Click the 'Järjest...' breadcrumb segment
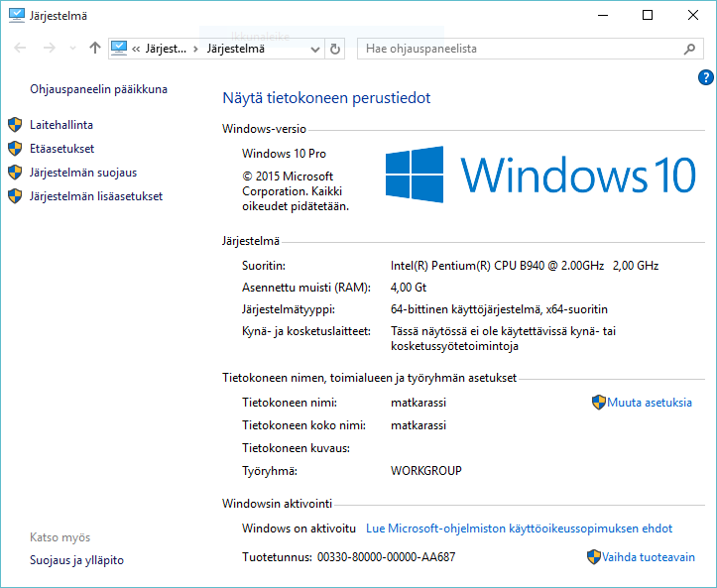 pyautogui.click(x=166, y=49)
